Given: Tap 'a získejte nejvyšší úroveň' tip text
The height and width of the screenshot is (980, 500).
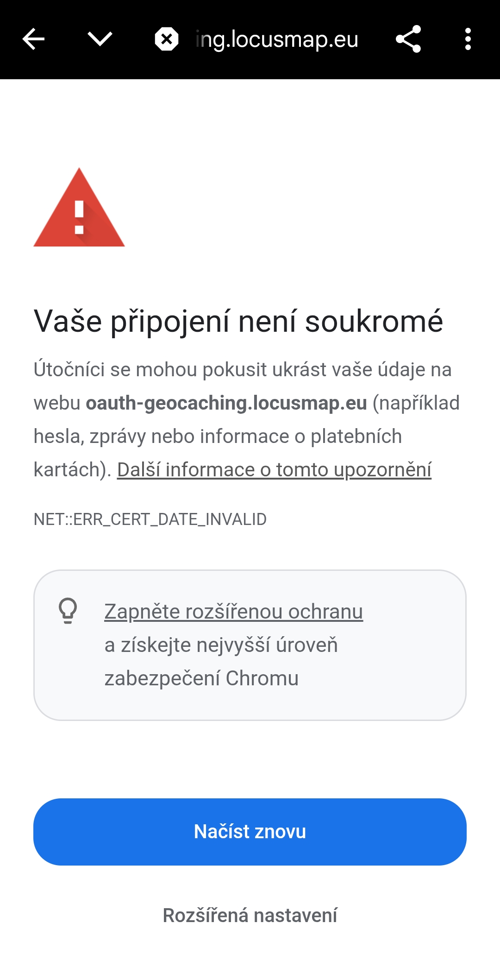Looking at the screenshot, I should point(221,645).
